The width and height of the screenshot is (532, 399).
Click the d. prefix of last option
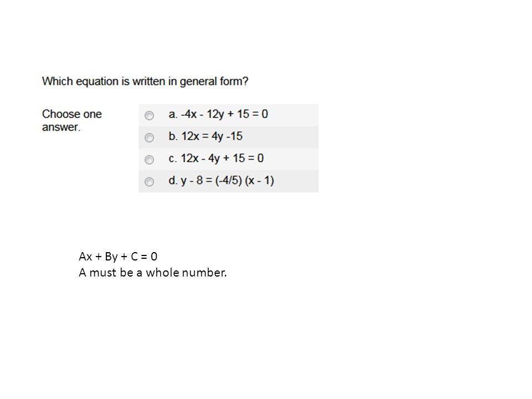173,180
